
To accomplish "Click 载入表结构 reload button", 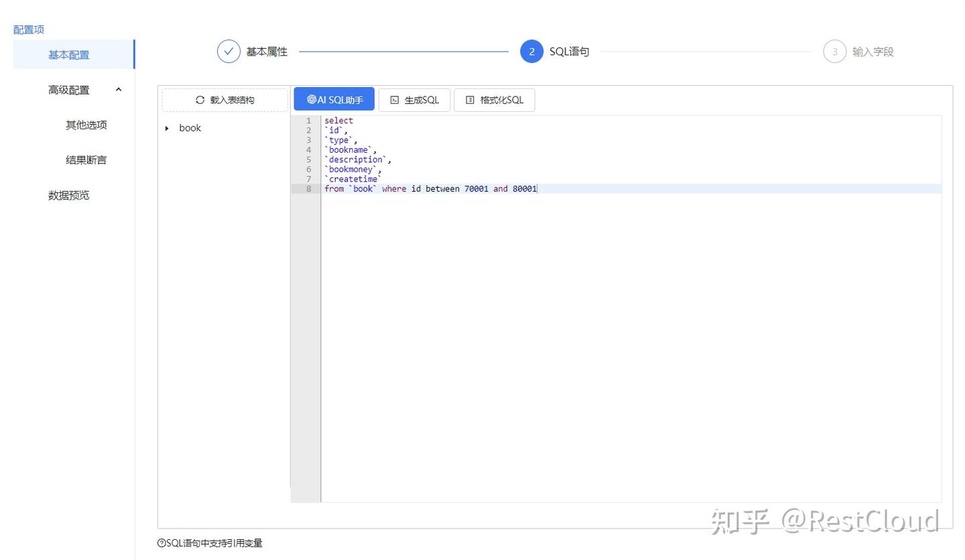I will (x=225, y=100).
